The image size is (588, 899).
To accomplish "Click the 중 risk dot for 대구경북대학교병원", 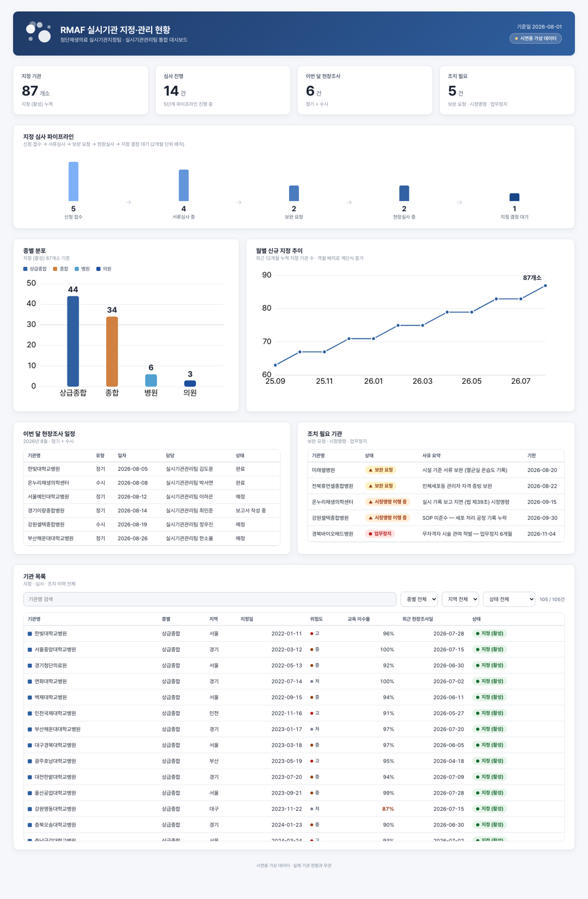I will coord(312,746).
